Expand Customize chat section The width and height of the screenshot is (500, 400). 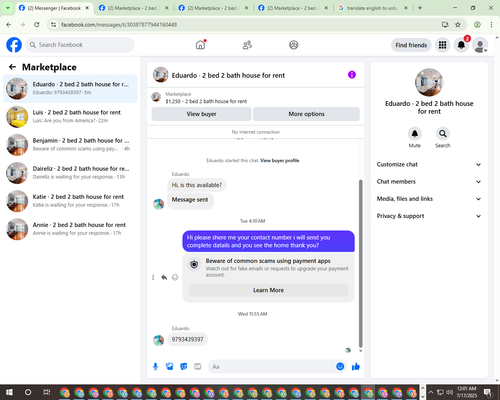429,164
